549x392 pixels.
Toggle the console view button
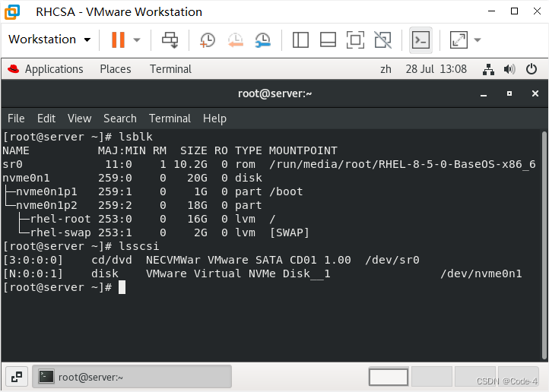(x=420, y=40)
